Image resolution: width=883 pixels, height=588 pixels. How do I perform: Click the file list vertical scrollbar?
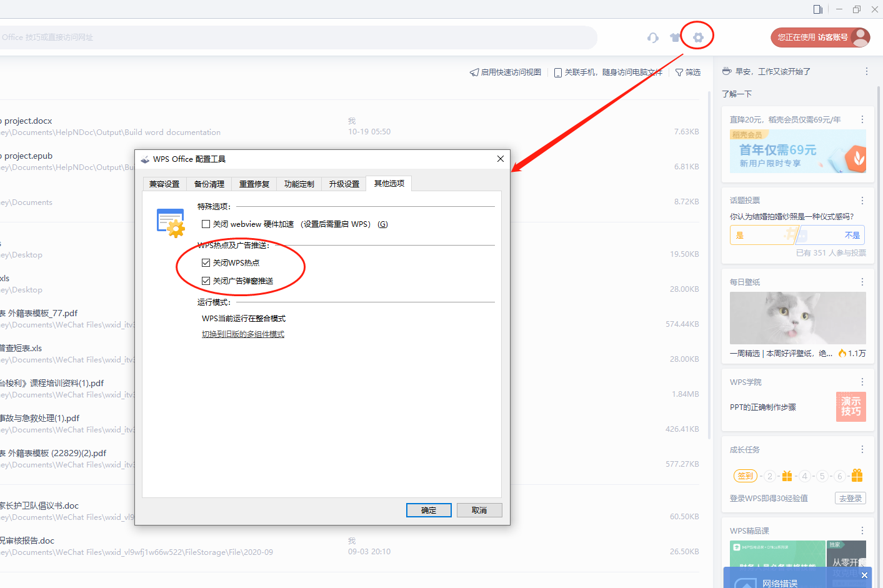(x=709, y=266)
